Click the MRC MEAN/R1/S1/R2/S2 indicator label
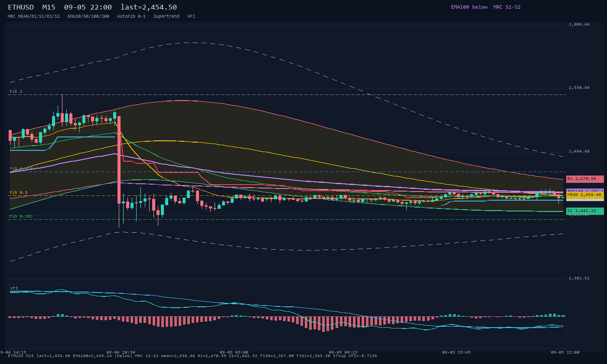The height and width of the screenshot is (364, 607). [34, 16]
